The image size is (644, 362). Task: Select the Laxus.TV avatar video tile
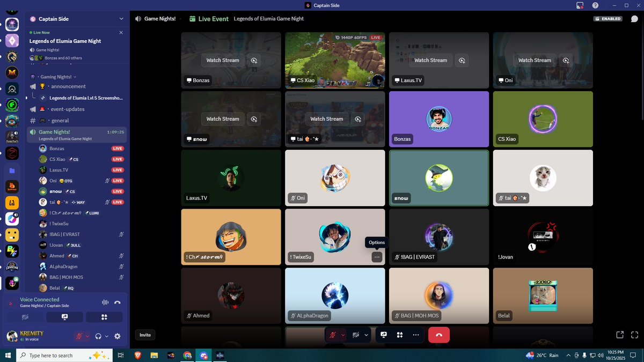pyautogui.click(x=231, y=178)
